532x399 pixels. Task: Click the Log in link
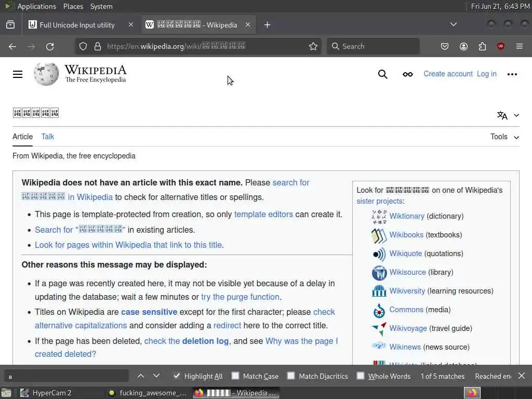coord(486,74)
